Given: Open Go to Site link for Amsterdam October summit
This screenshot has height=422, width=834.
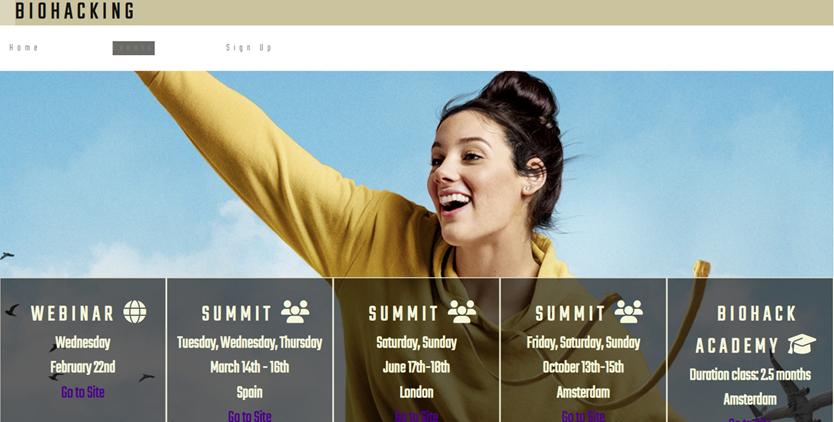Looking at the screenshot, I should (583, 416).
